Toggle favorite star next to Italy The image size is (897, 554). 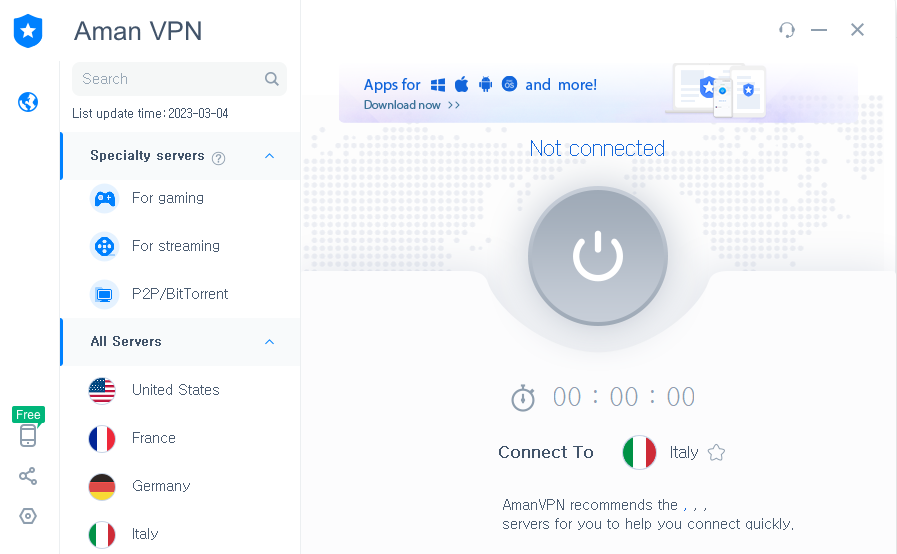[x=716, y=453]
